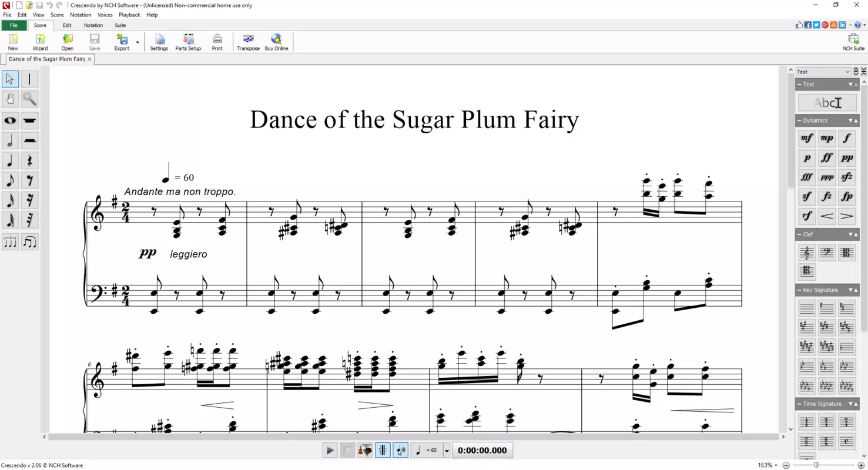Choose the triplet tuplet tool
Image resolution: width=868 pixels, height=470 pixels.
[10, 242]
